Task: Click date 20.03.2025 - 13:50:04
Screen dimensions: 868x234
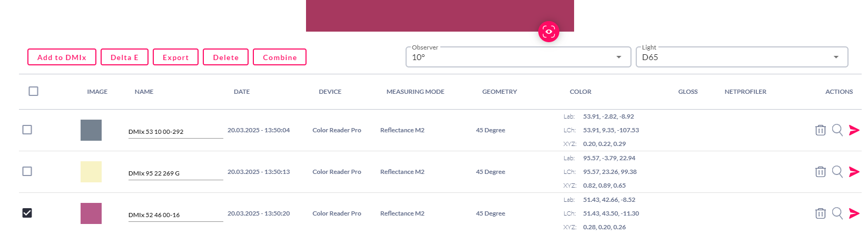Action: 259,130
